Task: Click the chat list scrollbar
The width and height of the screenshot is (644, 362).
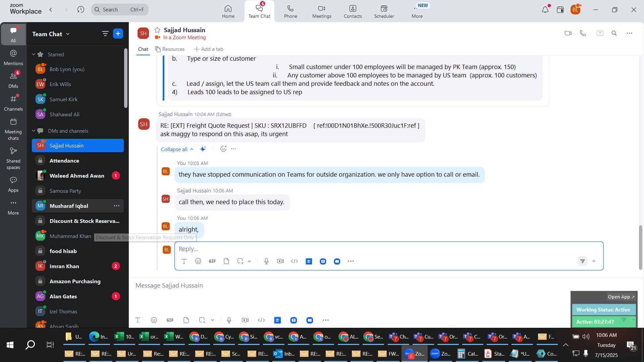Action: point(126,78)
